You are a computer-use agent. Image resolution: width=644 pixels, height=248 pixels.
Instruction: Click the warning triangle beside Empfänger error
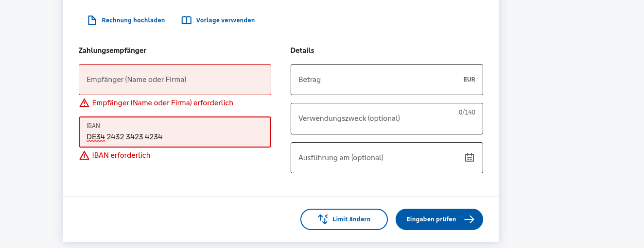click(85, 103)
